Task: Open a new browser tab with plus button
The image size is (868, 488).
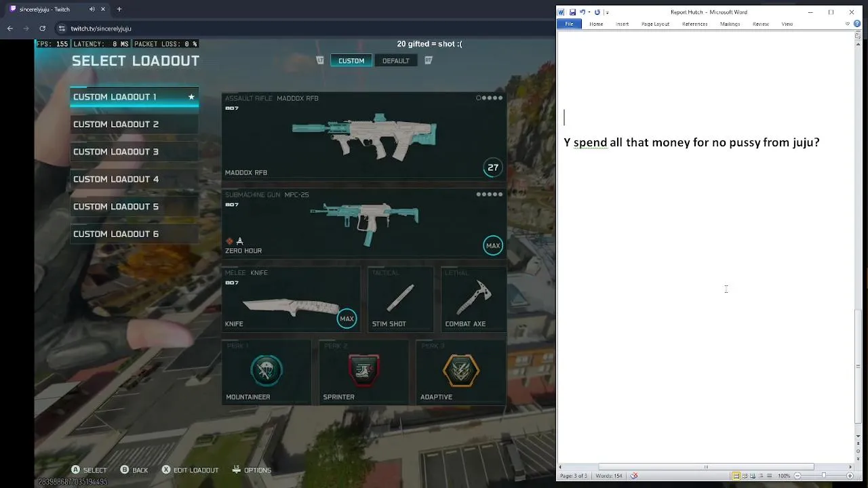Action: (x=119, y=9)
